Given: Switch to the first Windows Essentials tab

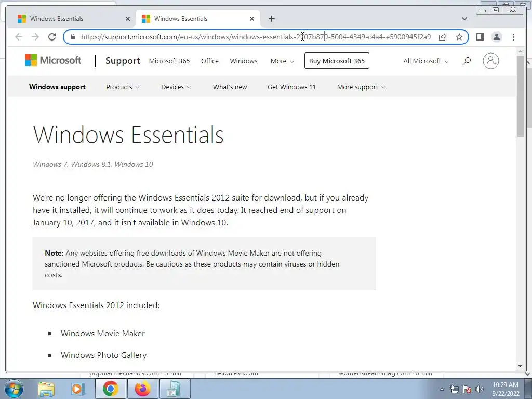Looking at the screenshot, I should pos(71,19).
